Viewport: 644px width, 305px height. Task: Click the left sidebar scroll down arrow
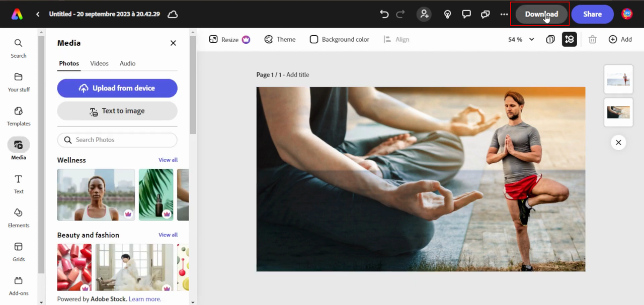pyautogui.click(x=41, y=302)
